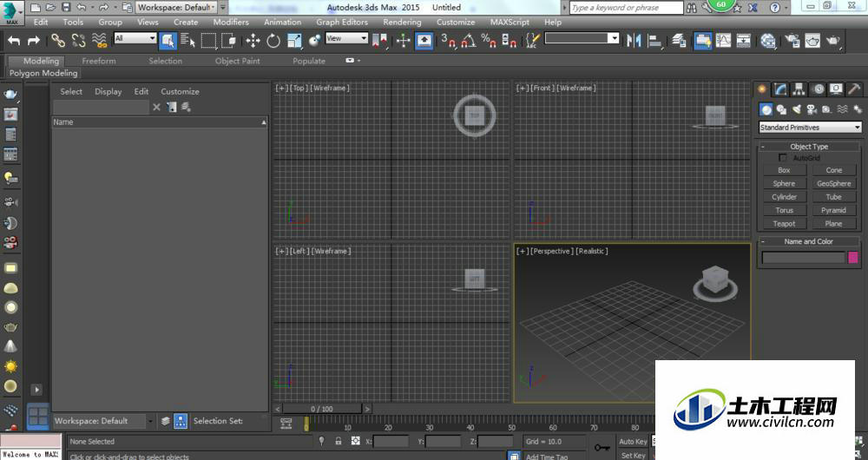This screenshot has height=460, width=868.
Task: Open the Material Editor icon
Action: (768, 41)
